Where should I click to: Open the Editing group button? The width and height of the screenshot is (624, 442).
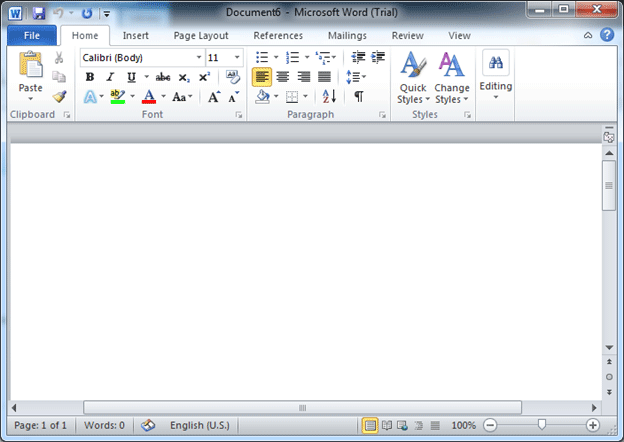pos(496,76)
